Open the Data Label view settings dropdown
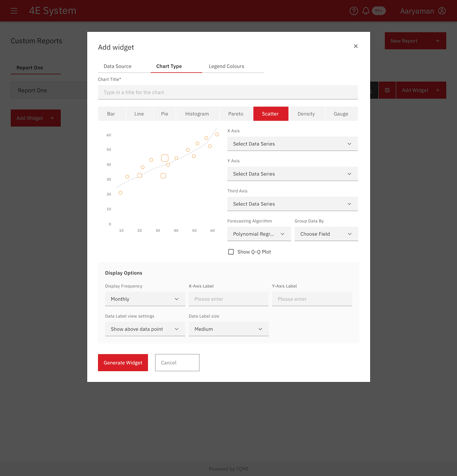This screenshot has height=476, width=457. (x=145, y=329)
